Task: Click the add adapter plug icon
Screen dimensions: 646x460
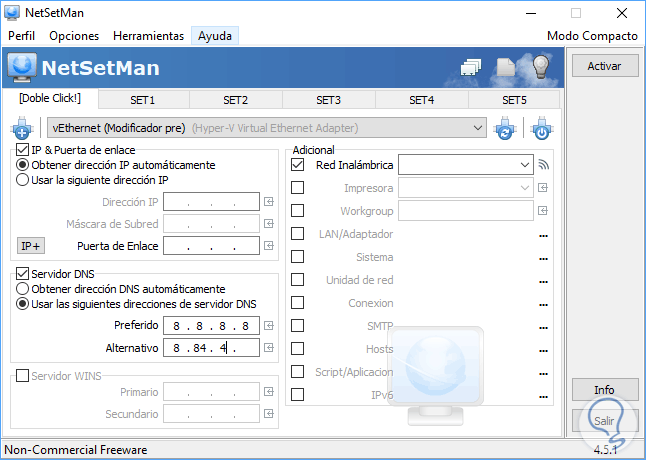Action: [22, 128]
